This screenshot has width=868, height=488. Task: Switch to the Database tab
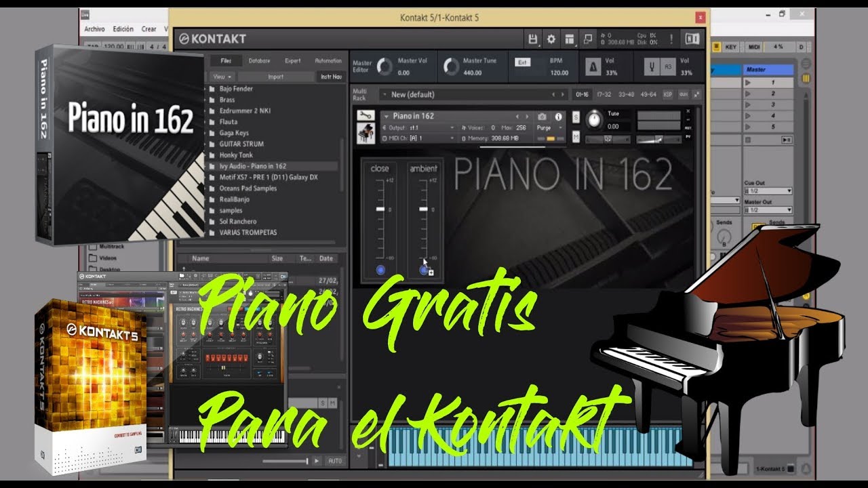pos(259,60)
